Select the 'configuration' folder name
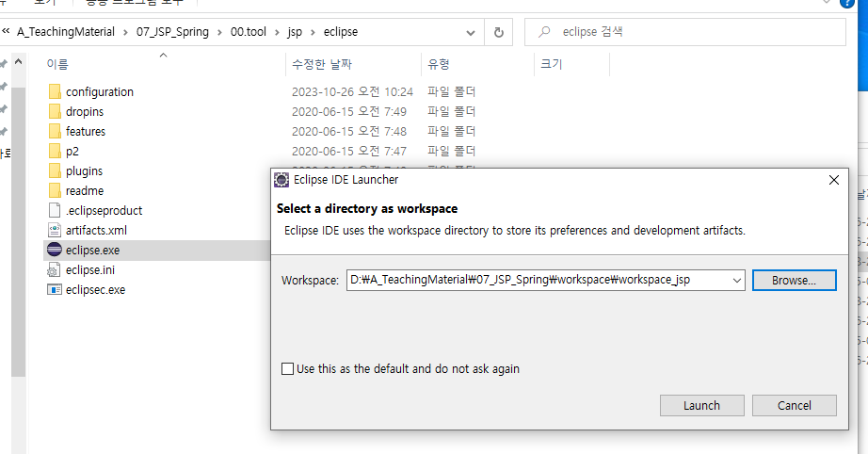868x454 pixels. [x=100, y=92]
